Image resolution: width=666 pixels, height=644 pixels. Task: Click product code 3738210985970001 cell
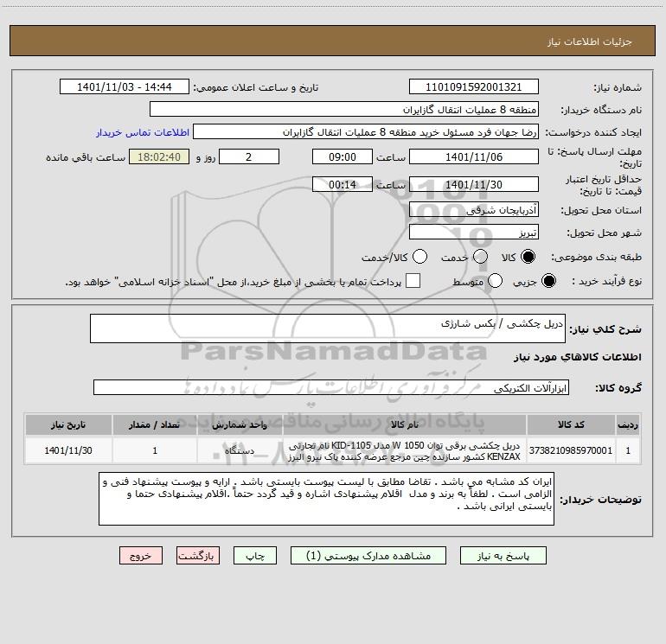571,450
